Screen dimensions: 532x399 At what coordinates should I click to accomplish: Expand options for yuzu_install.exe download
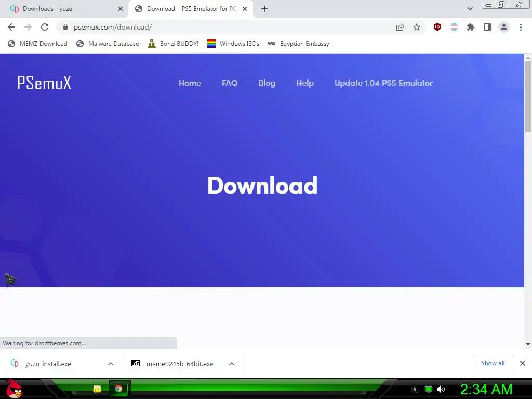point(111,364)
